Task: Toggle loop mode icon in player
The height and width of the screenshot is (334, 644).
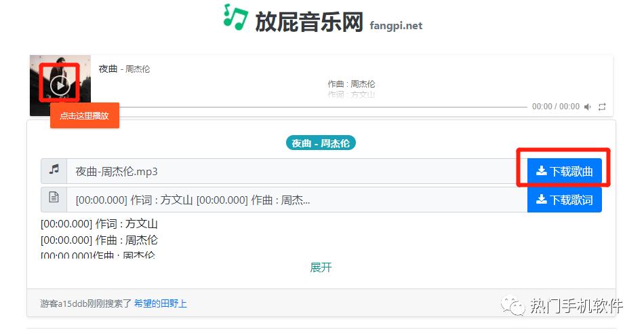Action: (602, 107)
